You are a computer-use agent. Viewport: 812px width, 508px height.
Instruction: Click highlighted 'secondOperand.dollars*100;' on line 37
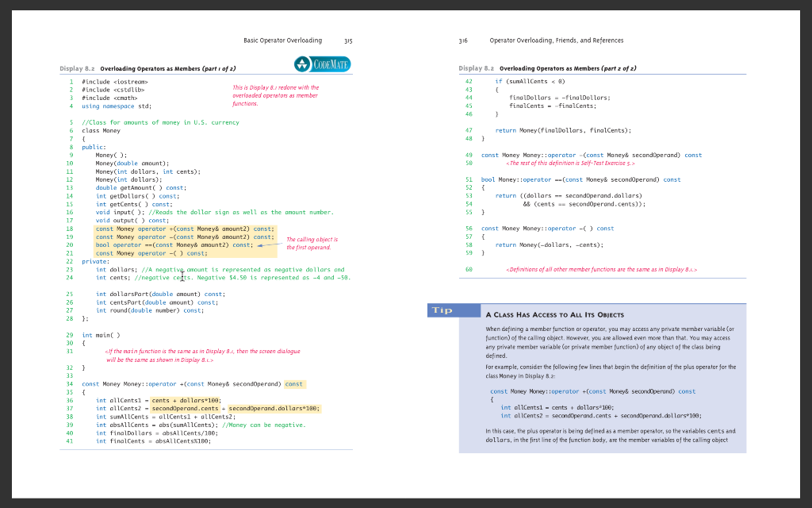pyautogui.click(x=274, y=409)
